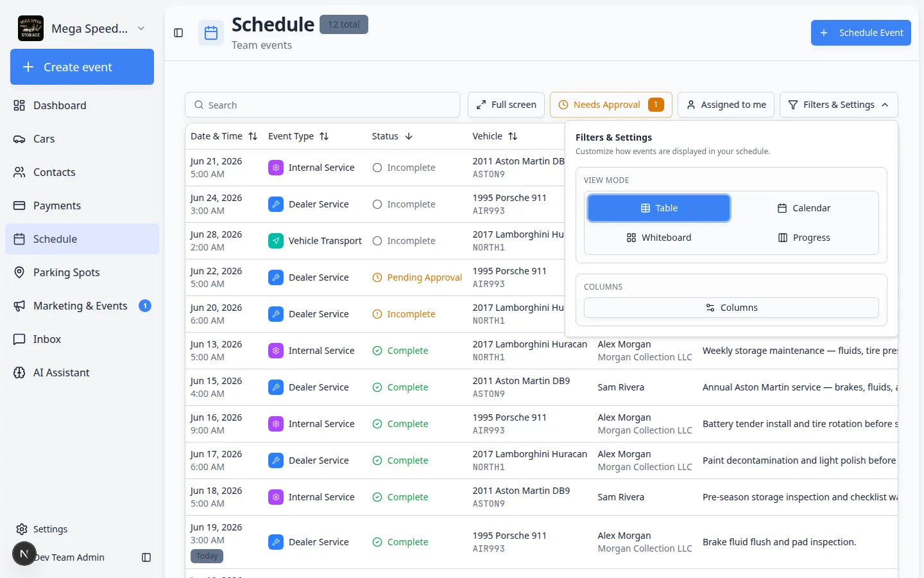Toggle sidebar with the top panel icon
The image size is (924, 578).
click(x=178, y=33)
